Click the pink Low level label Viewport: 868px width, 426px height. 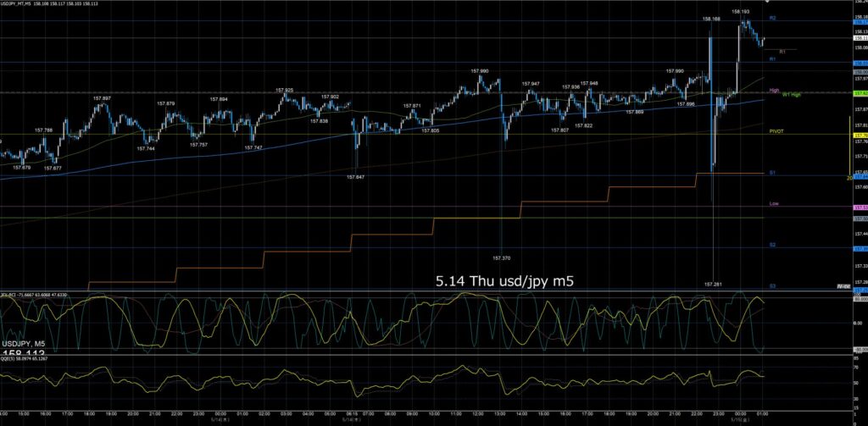[x=774, y=203]
